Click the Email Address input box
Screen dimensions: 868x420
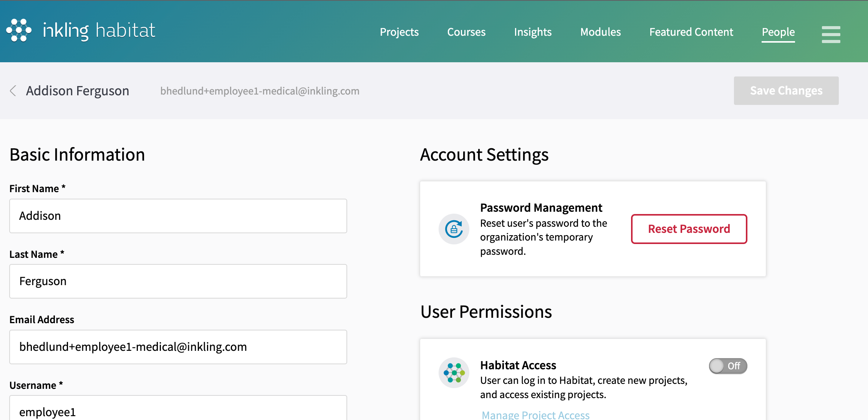click(x=178, y=347)
